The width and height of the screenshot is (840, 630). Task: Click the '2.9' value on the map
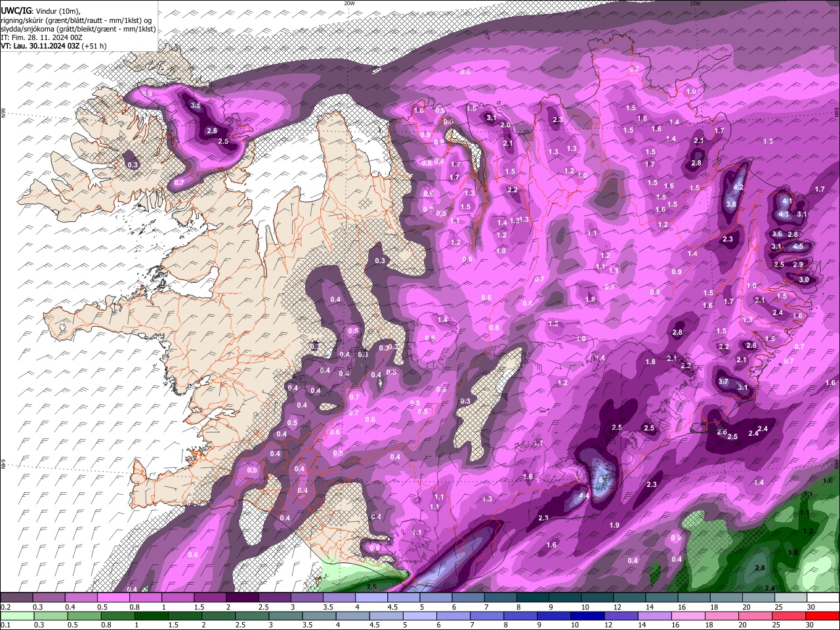[x=799, y=264]
